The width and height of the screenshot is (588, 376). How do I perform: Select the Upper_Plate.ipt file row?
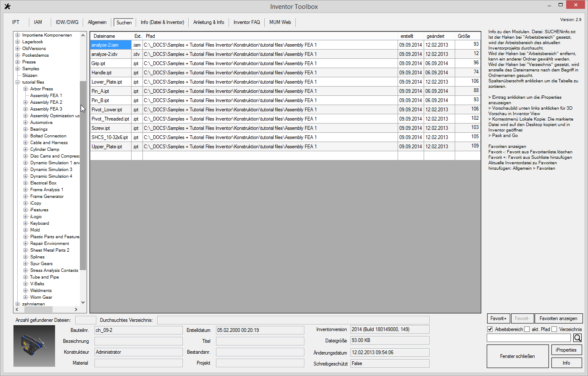[285, 147]
